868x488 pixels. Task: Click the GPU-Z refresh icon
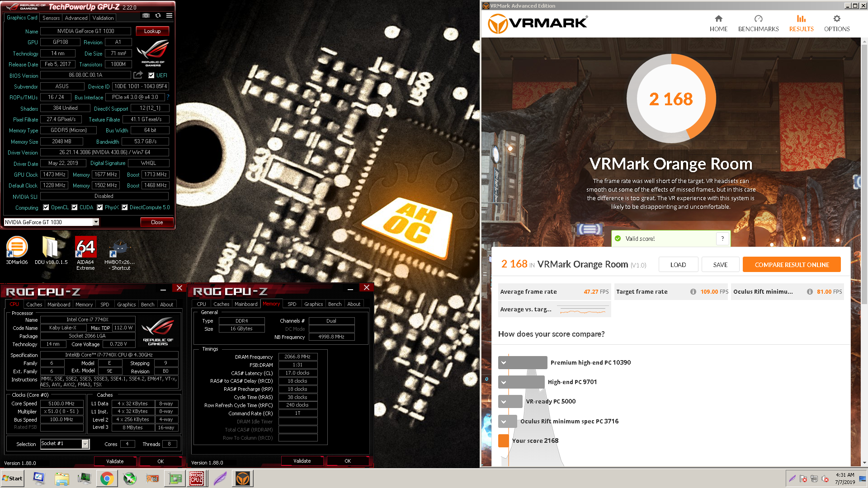click(x=158, y=15)
